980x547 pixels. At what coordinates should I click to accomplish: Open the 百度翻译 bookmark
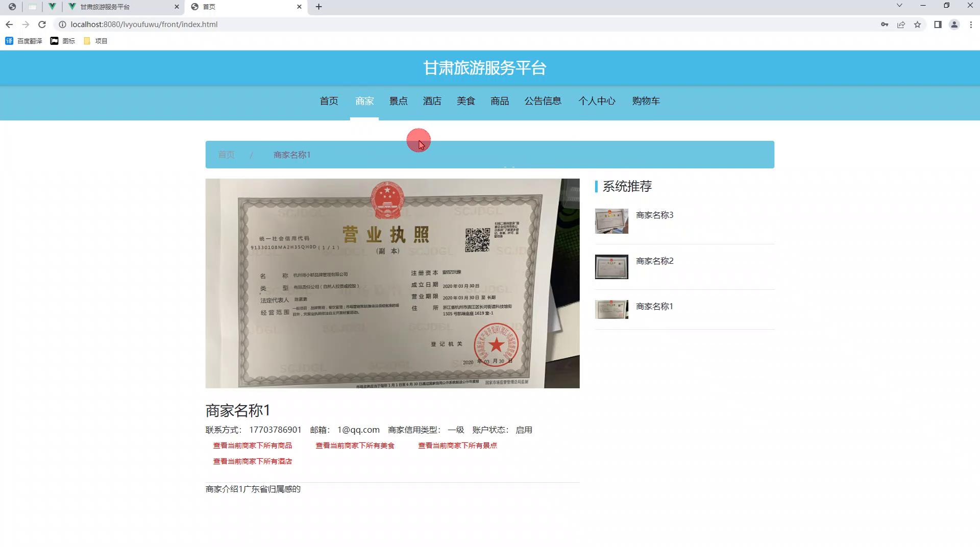pos(23,41)
